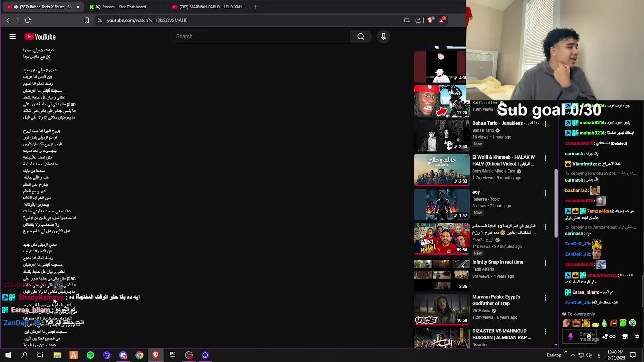
Task: Open options menu for eoy video
Action: [x=545, y=193]
